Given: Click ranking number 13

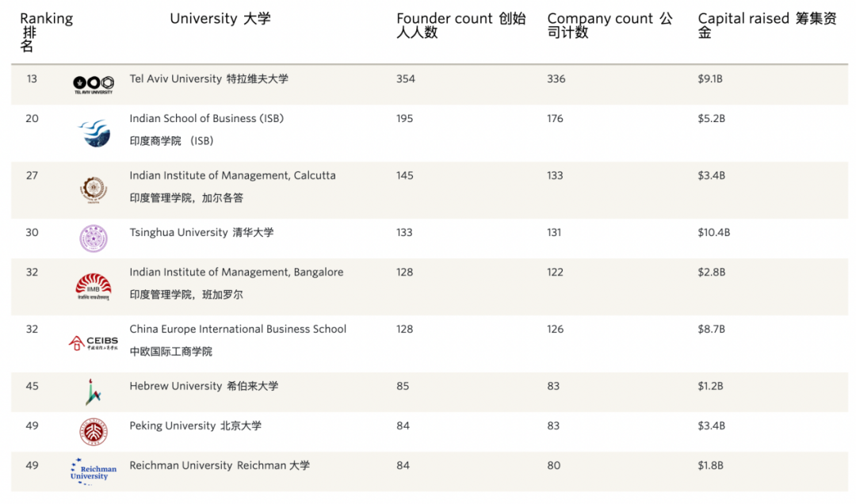Looking at the screenshot, I should pos(32,78).
